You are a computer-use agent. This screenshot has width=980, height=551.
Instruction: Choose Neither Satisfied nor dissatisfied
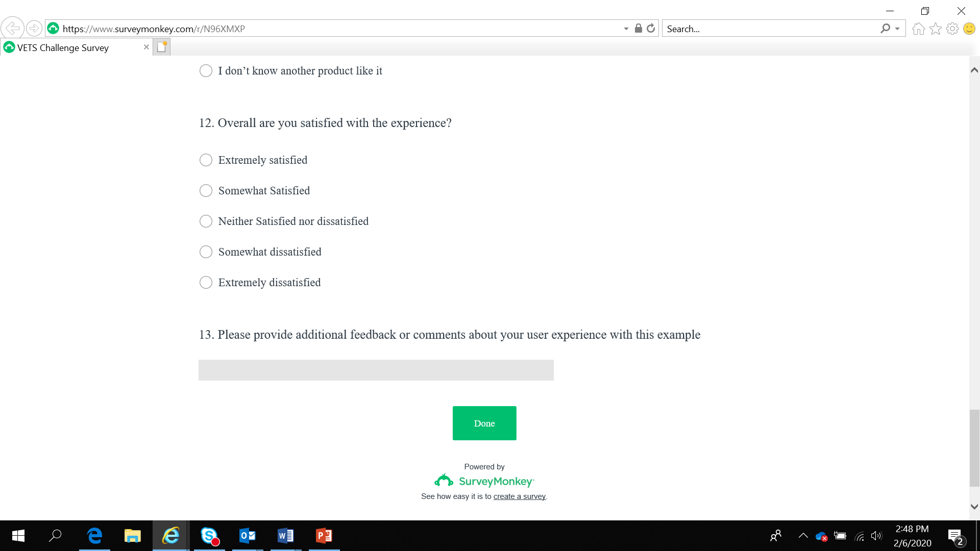point(206,221)
